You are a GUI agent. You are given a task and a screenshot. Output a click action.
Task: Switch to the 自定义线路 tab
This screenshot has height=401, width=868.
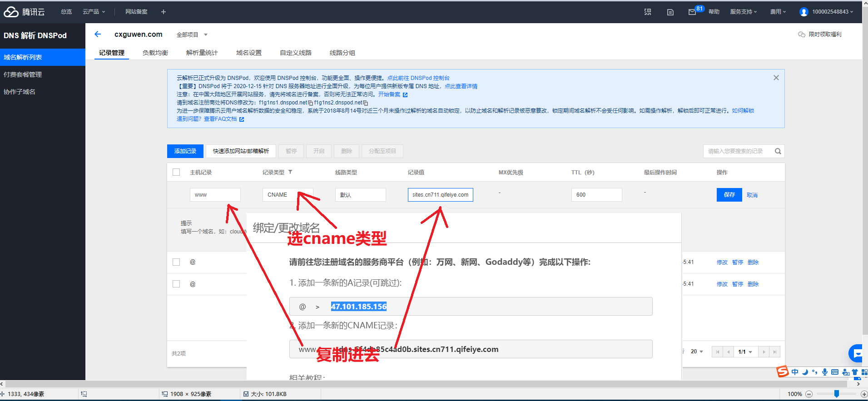coord(296,53)
